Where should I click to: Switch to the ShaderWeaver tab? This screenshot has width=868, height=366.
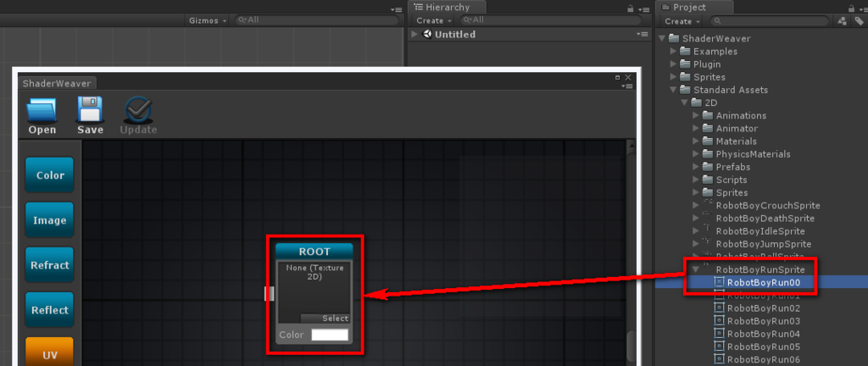pyautogui.click(x=58, y=83)
